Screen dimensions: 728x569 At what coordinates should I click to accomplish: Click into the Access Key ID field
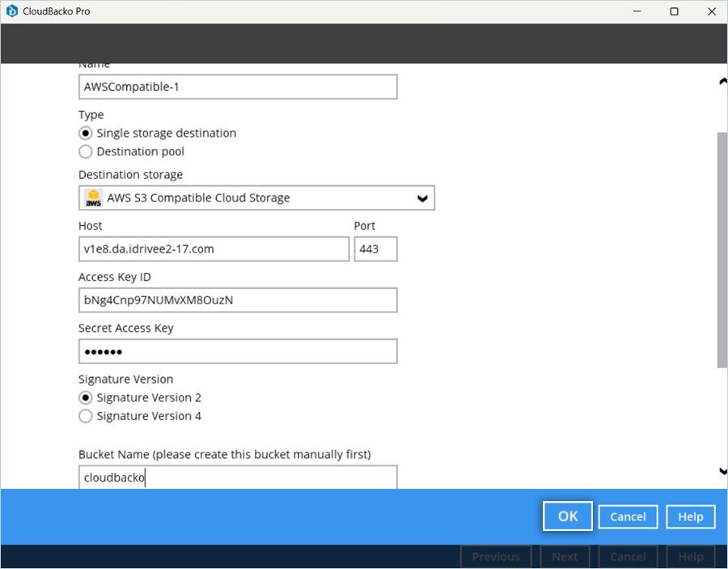point(238,300)
